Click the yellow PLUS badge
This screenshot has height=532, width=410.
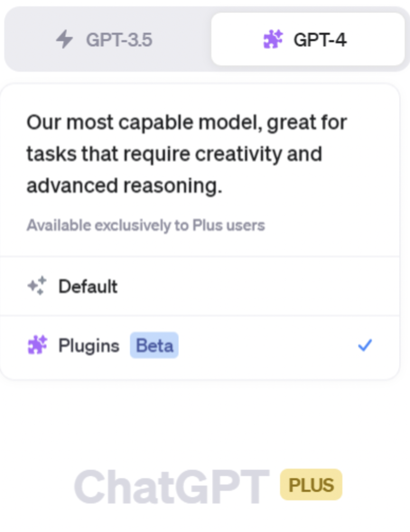[x=311, y=484]
